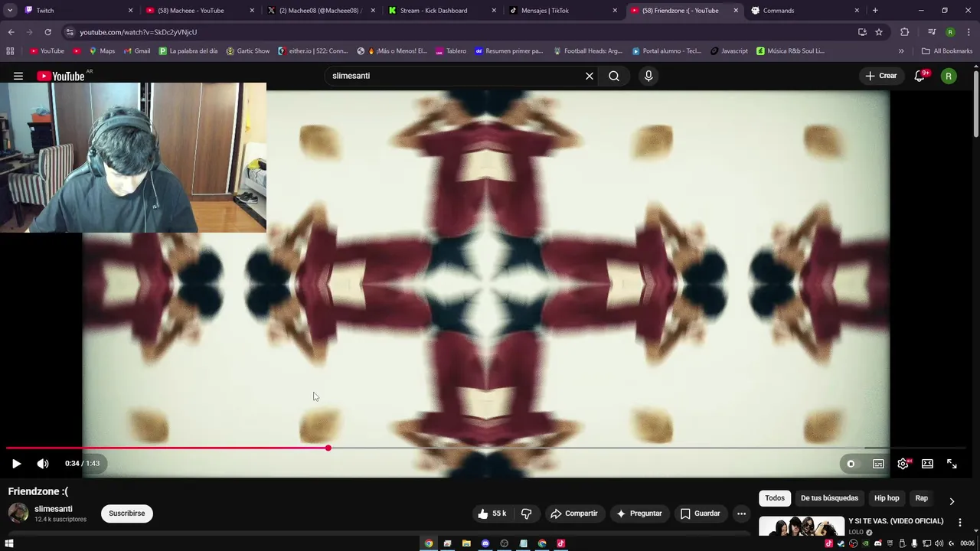The height and width of the screenshot is (551, 980).
Task: Switch to theater mode
Action: (x=927, y=464)
